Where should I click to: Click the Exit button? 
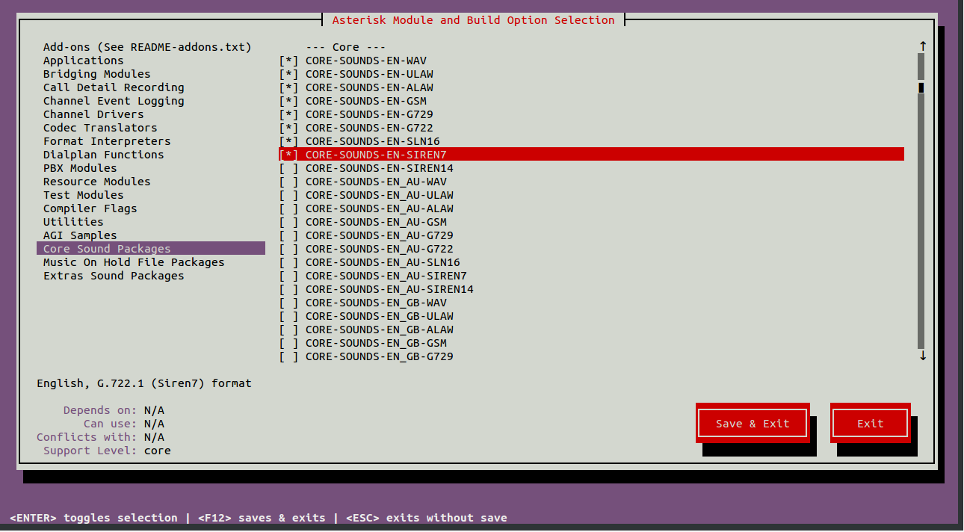pyautogui.click(x=870, y=423)
